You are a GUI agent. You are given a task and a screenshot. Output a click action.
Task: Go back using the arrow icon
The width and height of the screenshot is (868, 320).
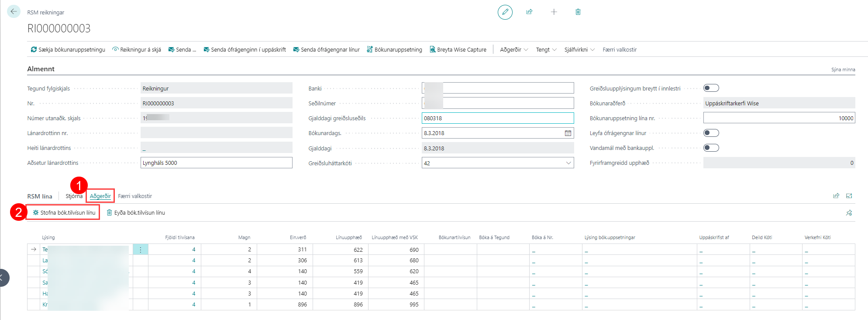click(14, 12)
